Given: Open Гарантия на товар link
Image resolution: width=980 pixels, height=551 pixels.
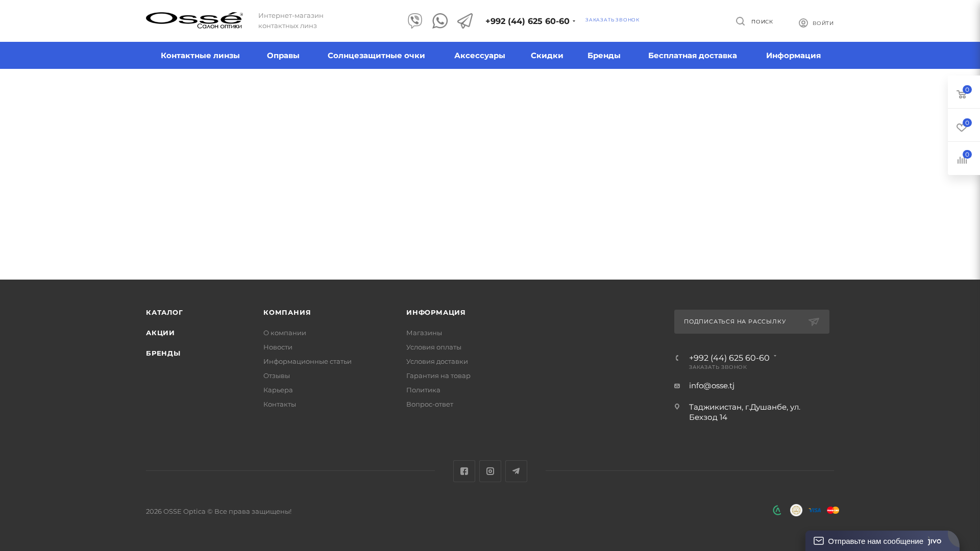Looking at the screenshot, I should click(x=438, y=375).
